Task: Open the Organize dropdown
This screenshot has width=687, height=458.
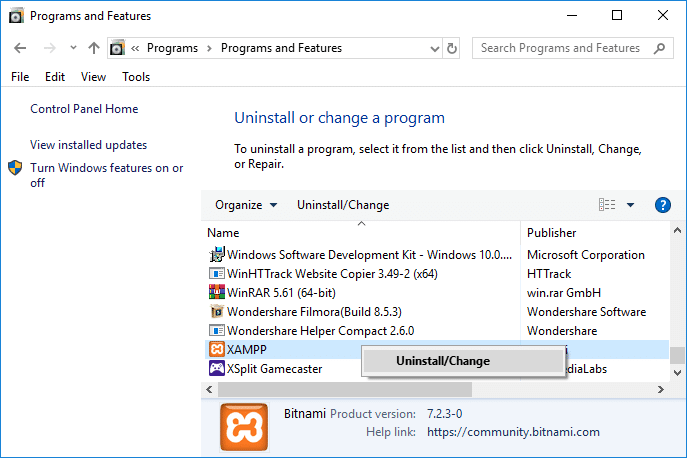Action: (245, 205)
